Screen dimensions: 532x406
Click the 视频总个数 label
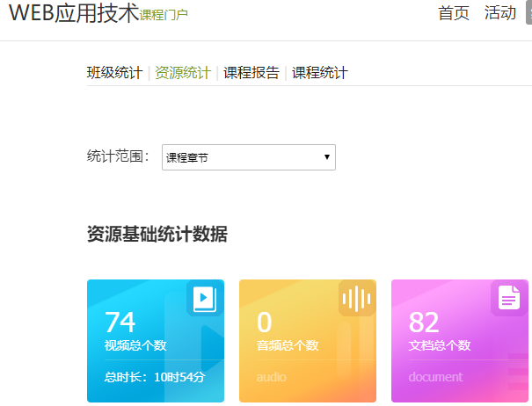pos(135,345)
